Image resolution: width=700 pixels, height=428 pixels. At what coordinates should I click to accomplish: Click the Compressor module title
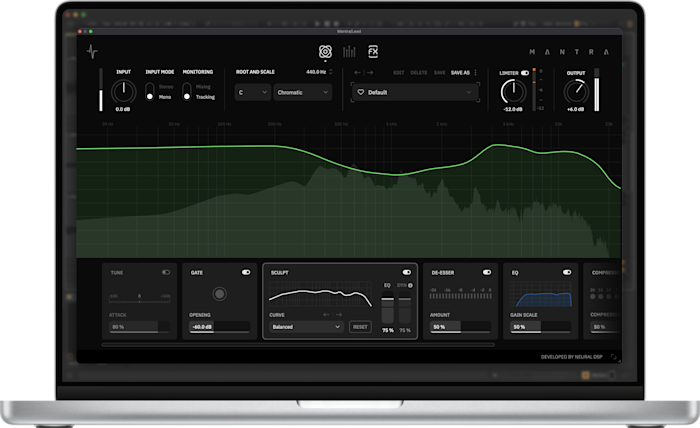tap(607, 272)
